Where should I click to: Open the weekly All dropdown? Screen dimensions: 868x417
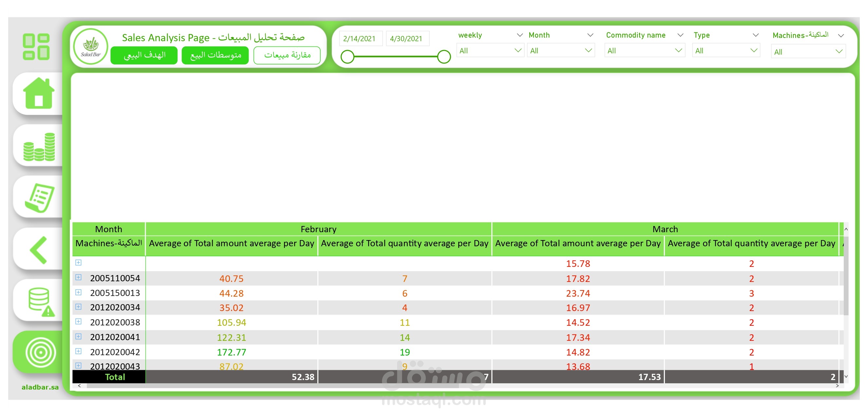tap(490, 50)
